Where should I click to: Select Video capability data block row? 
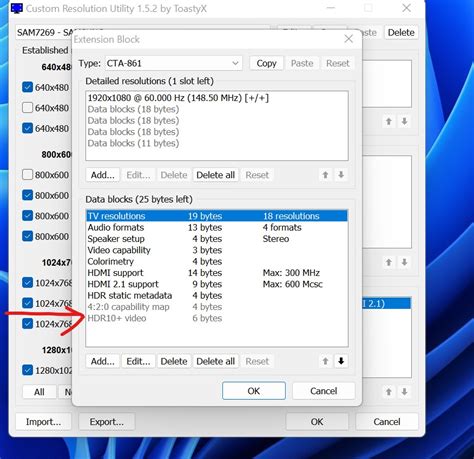(217, 250)
